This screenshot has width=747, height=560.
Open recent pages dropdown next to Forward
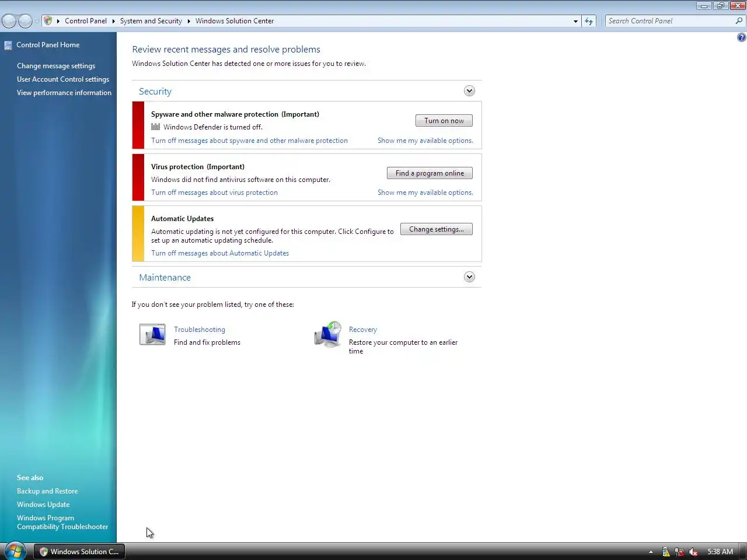[x=37, y=21]
